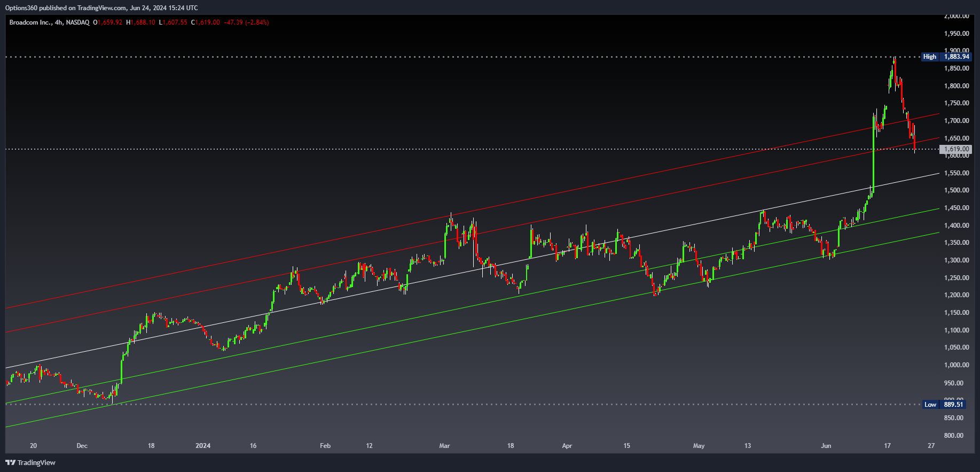Click the 20 date label on time axis
Screen dimensions: 980x472
[34, 446]
